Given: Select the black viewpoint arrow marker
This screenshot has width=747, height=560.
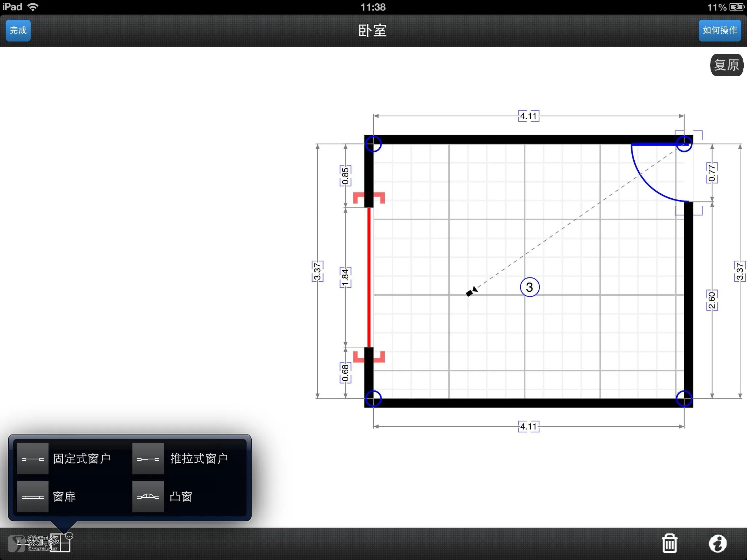Looking at the screenshot, I should pos(472,291).
